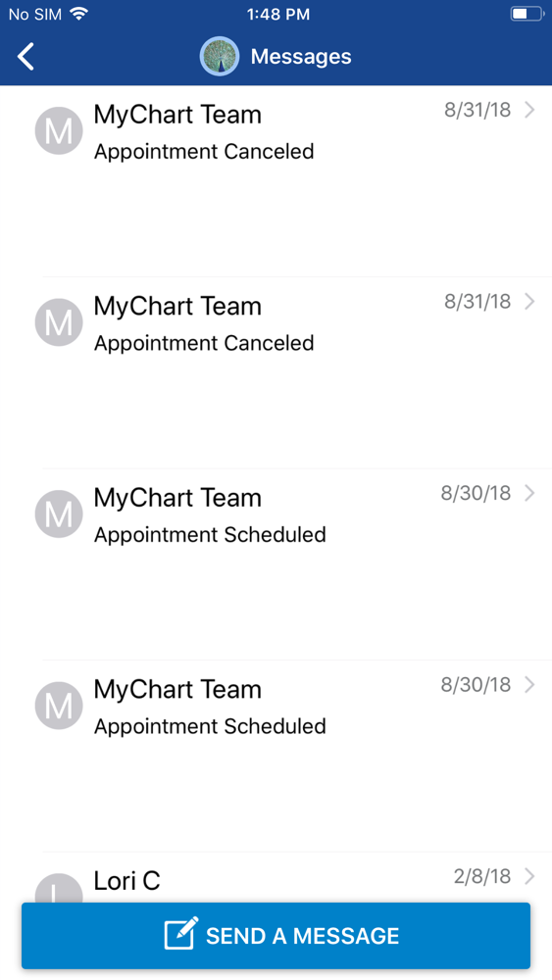Open first Appointment Canceled message text

[204, 152]
